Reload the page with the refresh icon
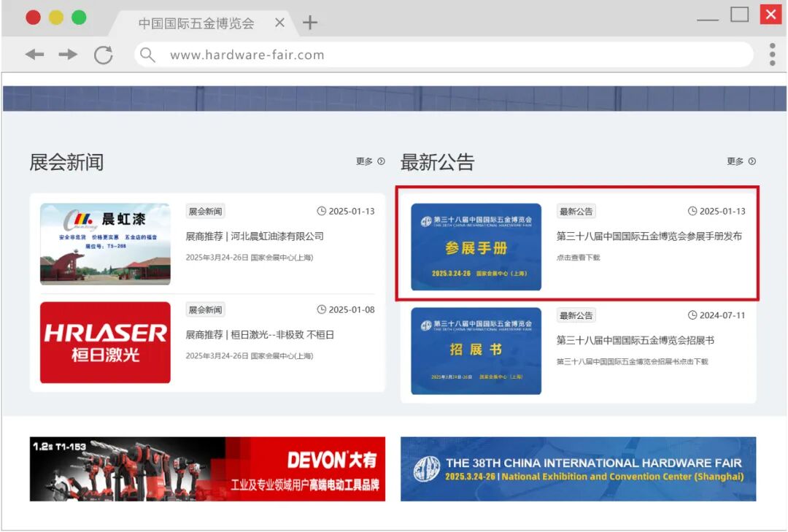Image resolution: width=788 pixels, height=532 pixels. point(103,54)
